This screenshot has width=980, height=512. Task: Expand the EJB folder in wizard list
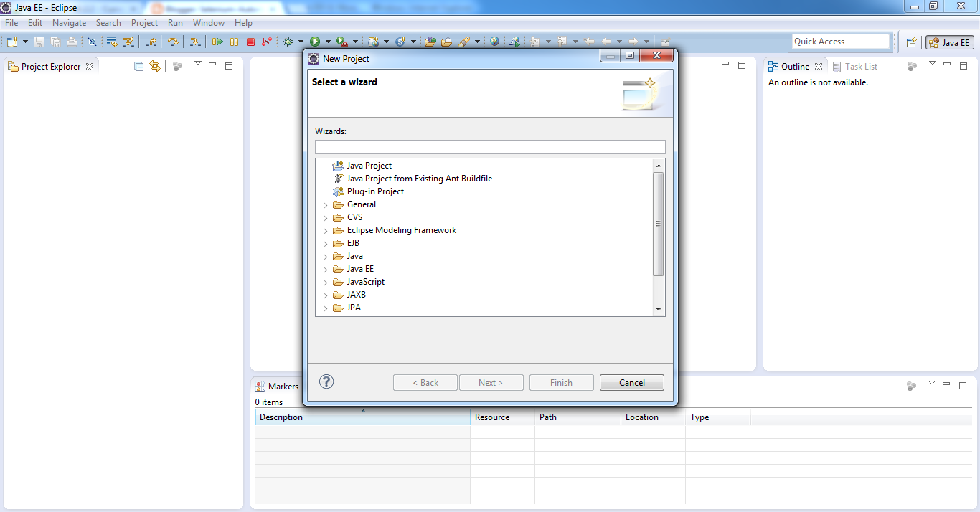point(325,244)
